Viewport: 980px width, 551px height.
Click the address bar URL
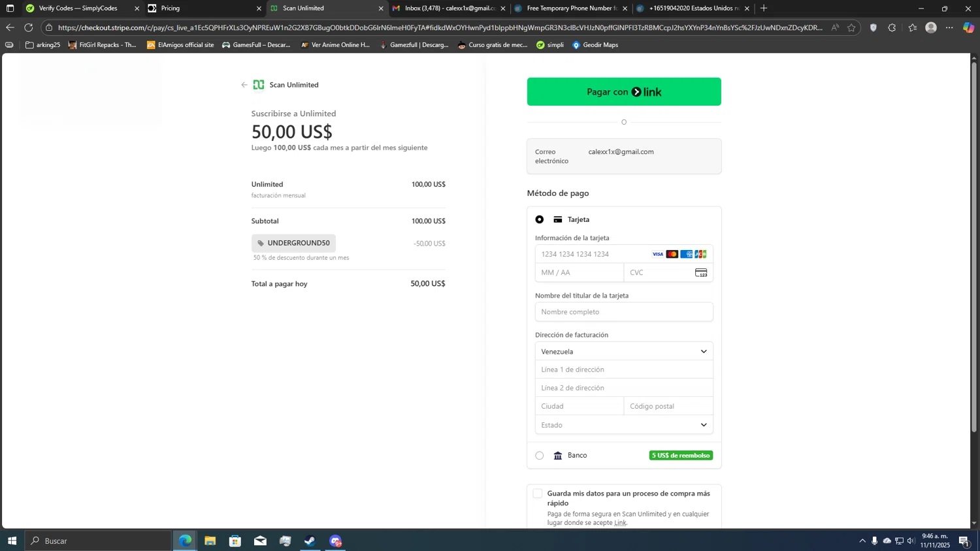coord(440,27)
